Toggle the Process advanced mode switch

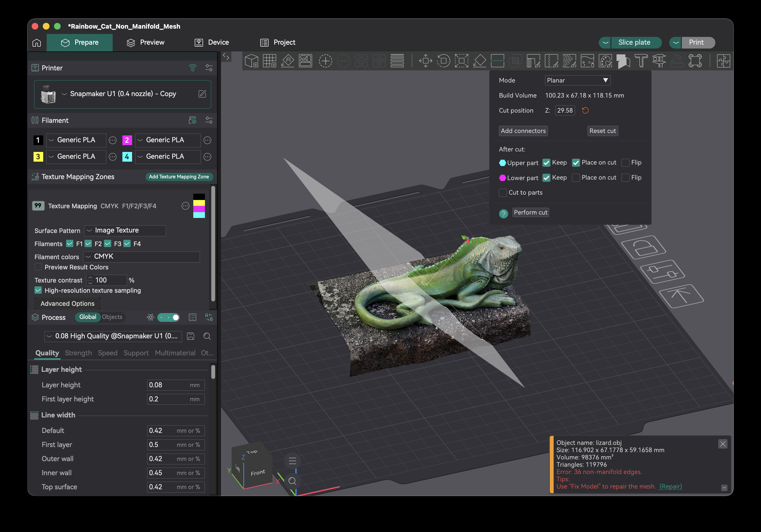[x=168, y=317]
